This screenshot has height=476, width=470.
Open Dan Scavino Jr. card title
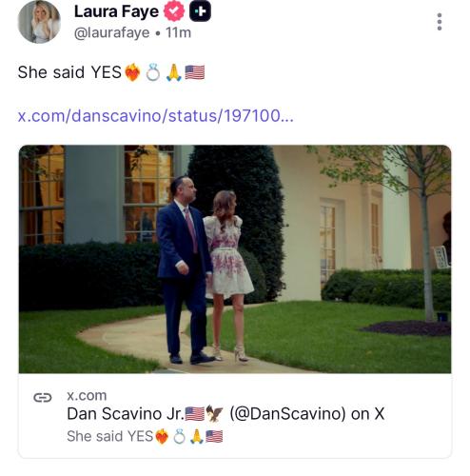(225, 414)
